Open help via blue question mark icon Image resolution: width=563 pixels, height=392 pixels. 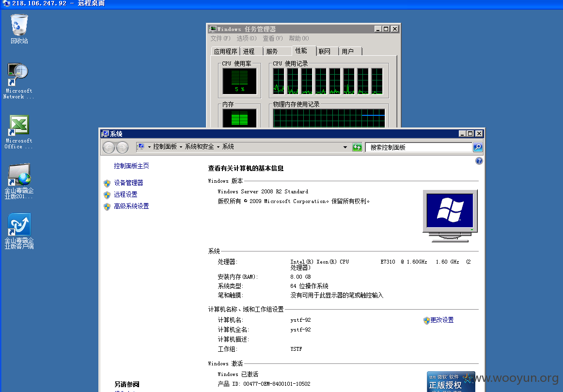(479, 161)
